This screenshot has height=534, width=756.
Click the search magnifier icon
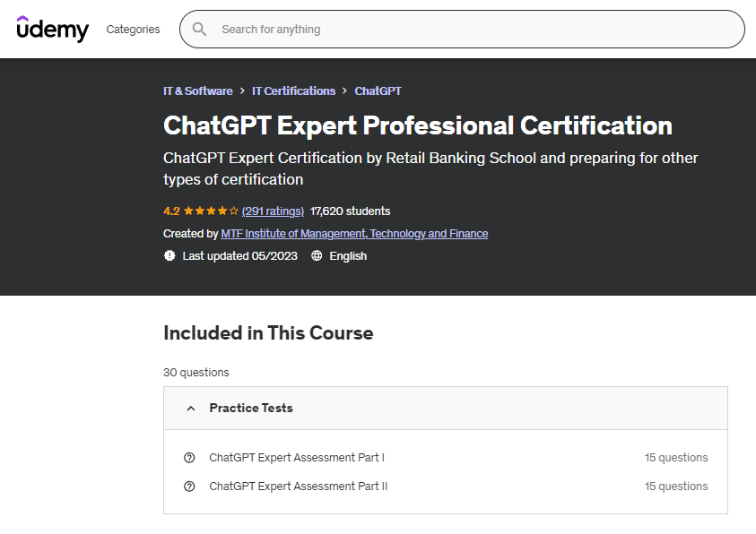point(199,30)
